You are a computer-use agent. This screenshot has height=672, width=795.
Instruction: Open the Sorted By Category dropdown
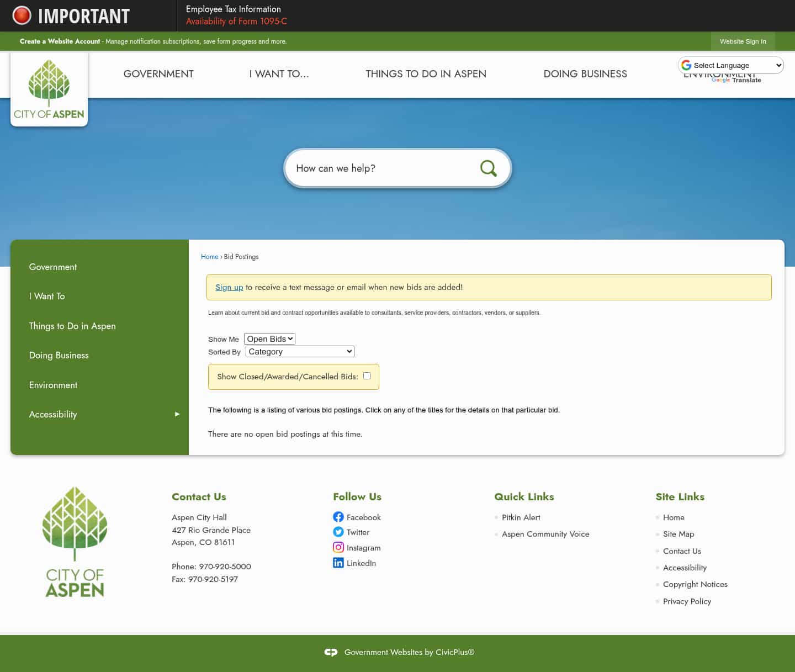point(299,351)
